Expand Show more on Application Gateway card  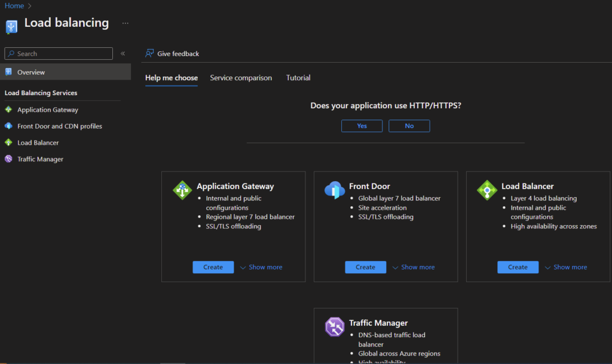click(261, 267)
